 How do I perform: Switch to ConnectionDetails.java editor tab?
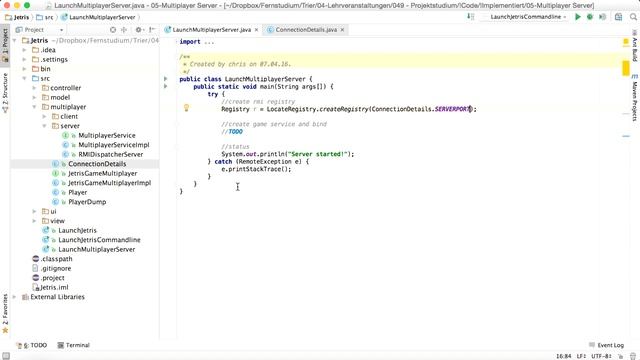point(306,30)
